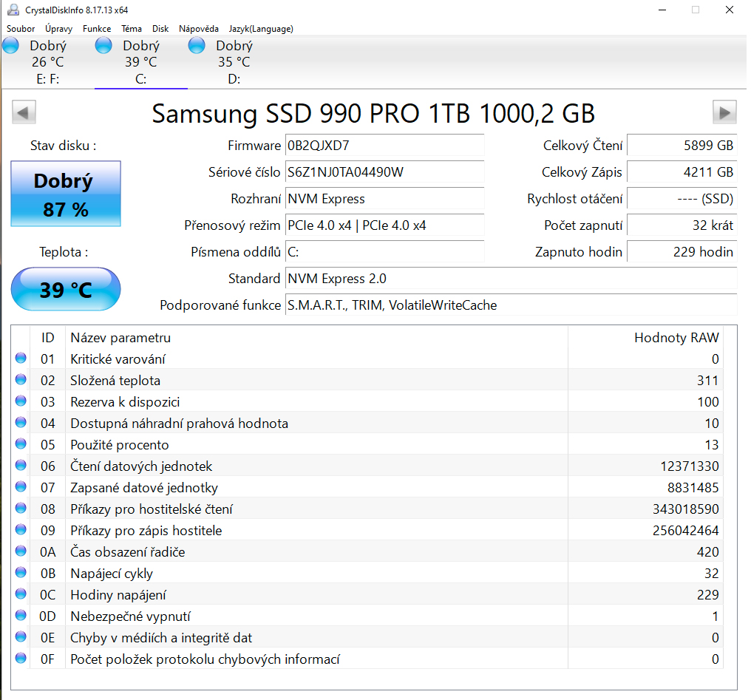This screenshot has height=700, width=751.
Task: Click status orb for E: F: drive
Action: click(11, 47)
